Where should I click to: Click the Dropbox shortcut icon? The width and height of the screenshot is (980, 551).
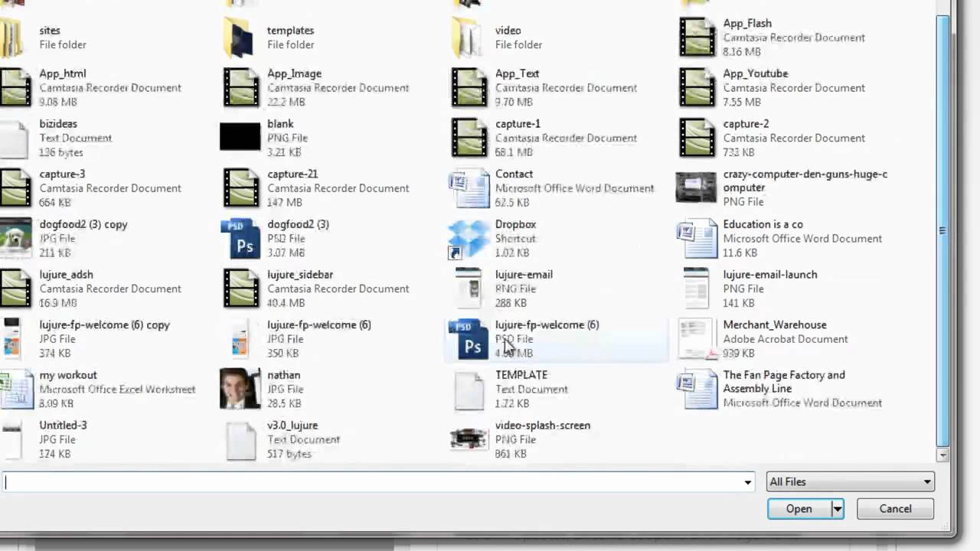(469, 239)
